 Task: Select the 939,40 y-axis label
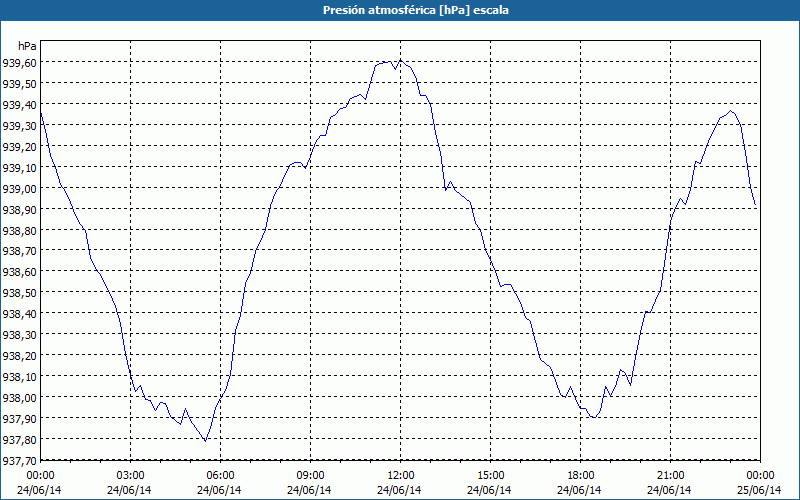click(19, 104)
